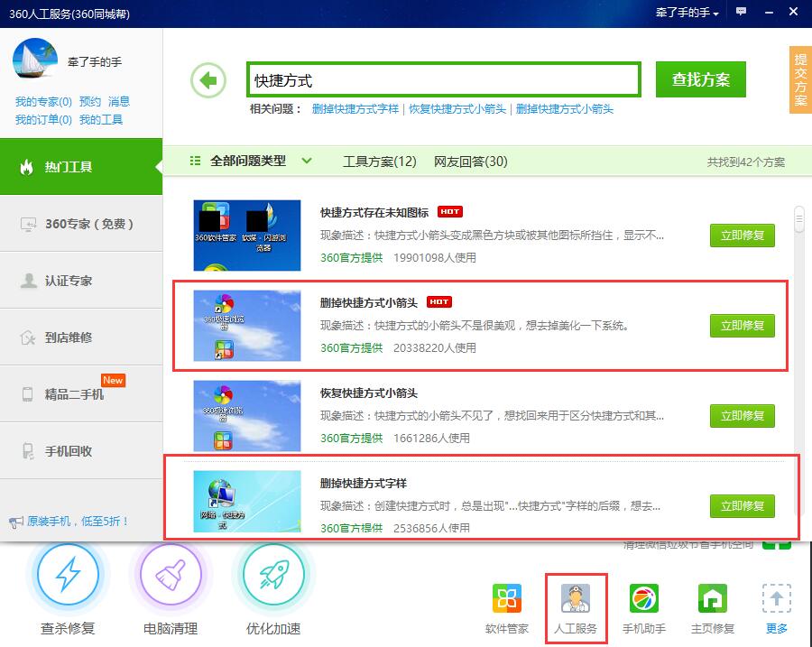
Task: Select the 热门工具 sidebar item
Action: coord(81,167)
